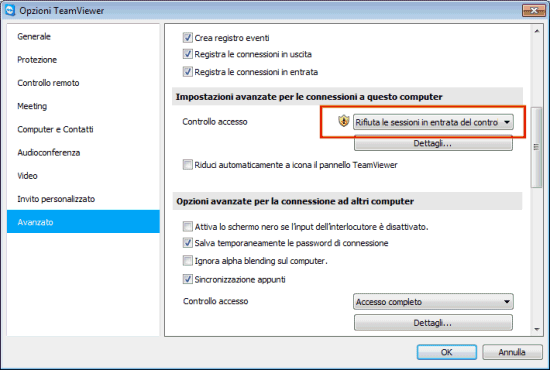Click the TeamViewer logo in title bar

[x=10, y=10]
